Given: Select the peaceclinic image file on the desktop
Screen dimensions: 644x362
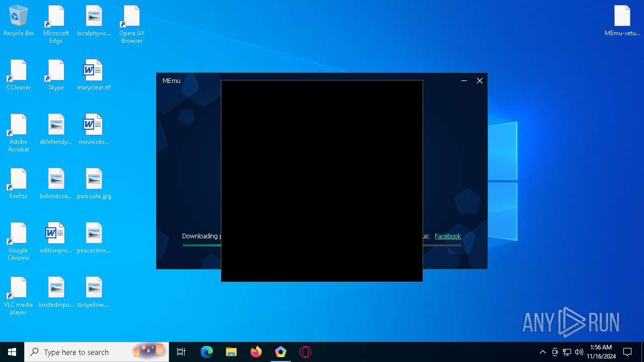Looking at the screenshot, I should (94, 238).
